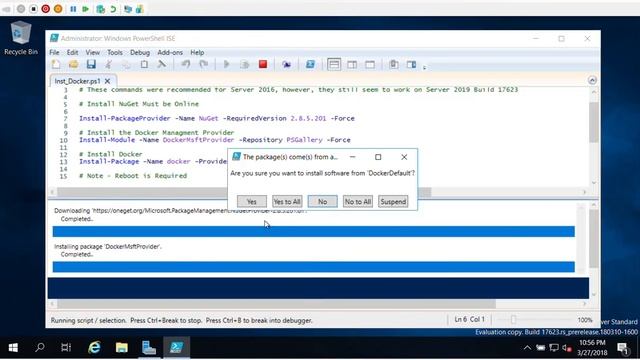Open the Tools menu
This screenshot has width=640, height=360.
click(115, 52)
